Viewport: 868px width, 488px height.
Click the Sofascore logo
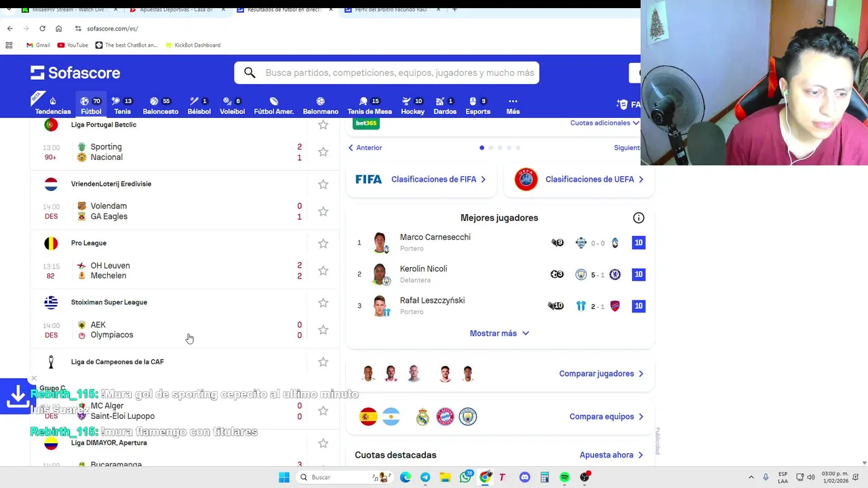click(75, 73)
